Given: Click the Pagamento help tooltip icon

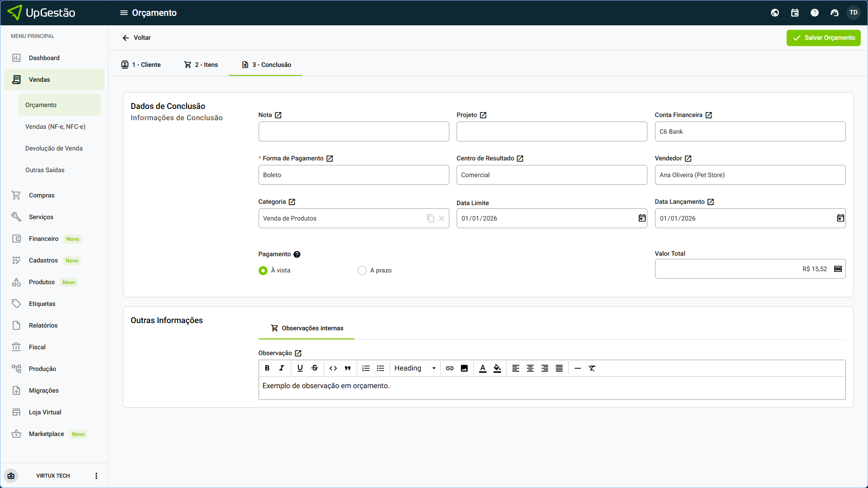Looking at the screenshot, I should (x=297, y=254).
